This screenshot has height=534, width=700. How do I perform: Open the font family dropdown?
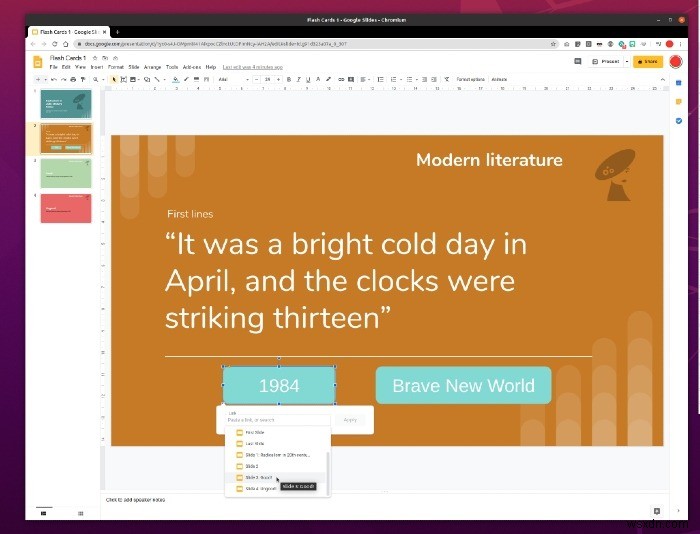233,79
